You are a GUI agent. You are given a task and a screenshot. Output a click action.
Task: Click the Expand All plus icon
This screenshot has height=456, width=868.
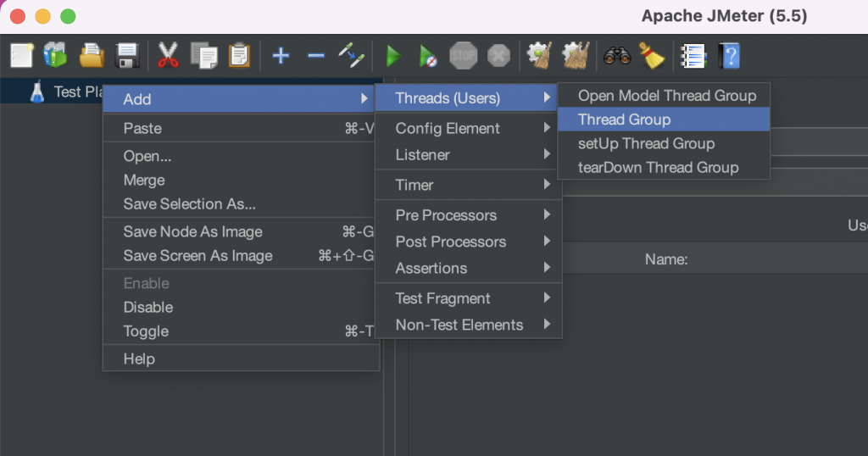click(x=281, y=57)
